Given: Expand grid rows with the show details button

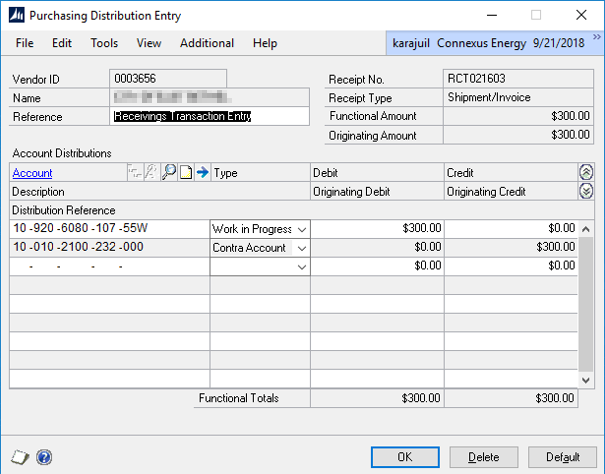Looking at the screenshot, I should pyautogui.click(x=586, y=191).
